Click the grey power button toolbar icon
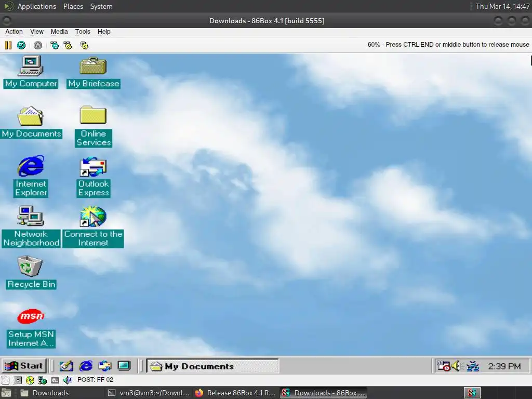 [x=38, y=45]
